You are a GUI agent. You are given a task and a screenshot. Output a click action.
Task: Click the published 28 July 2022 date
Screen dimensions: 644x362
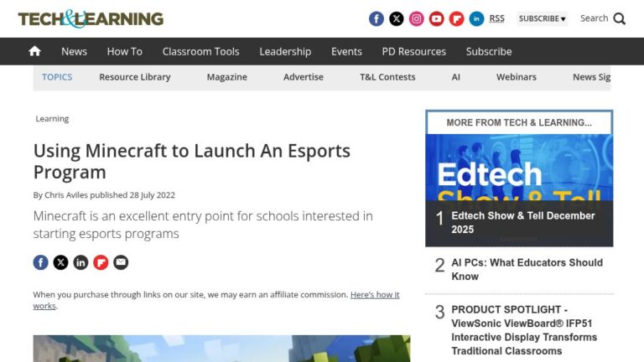132,195
